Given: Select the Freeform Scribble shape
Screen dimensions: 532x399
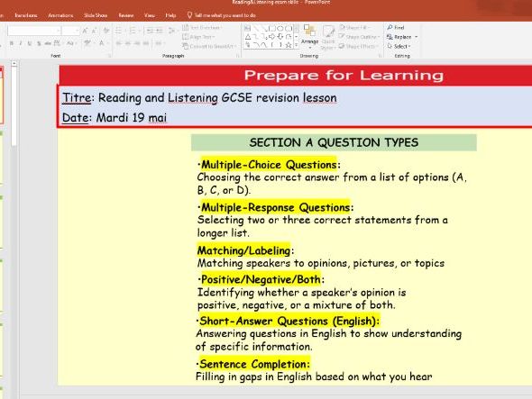Looking at the screenshot, I should (248, 45).
